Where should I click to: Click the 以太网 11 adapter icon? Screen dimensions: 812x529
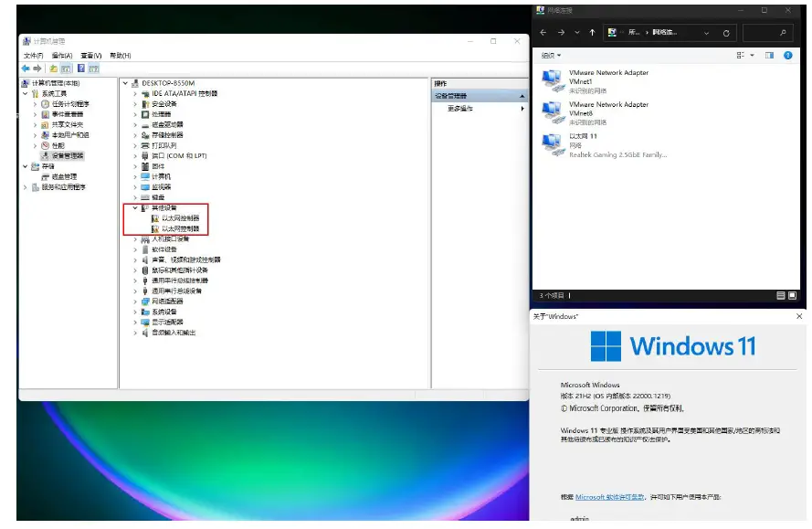[x=553, y=143]
